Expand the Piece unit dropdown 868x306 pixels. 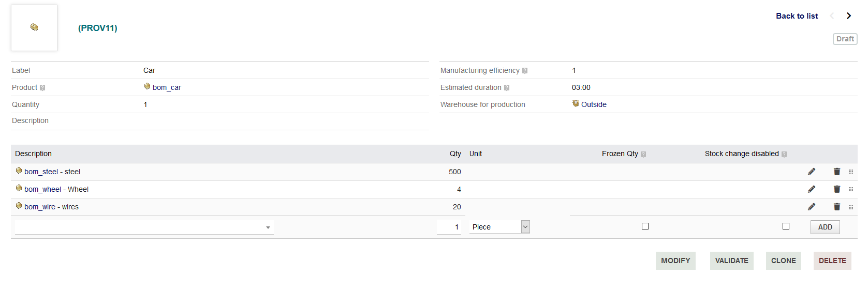(x=499, y=227)
